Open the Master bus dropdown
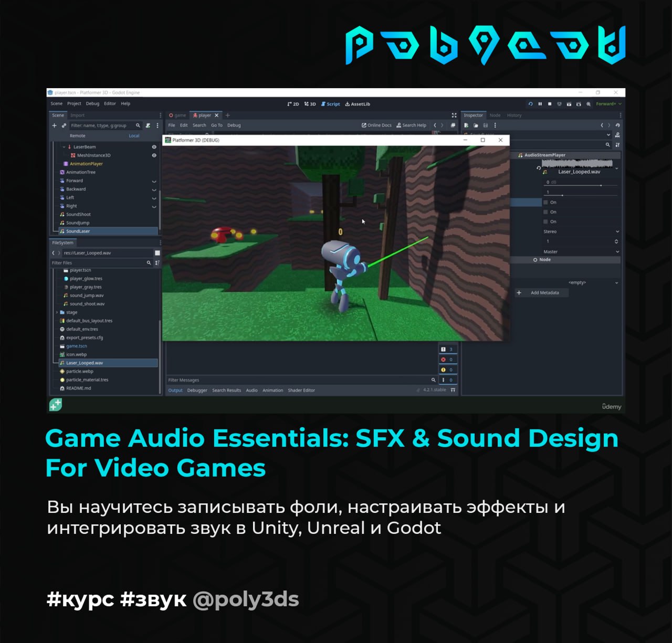This screenshot has width=672, height=643. point(581,252)
